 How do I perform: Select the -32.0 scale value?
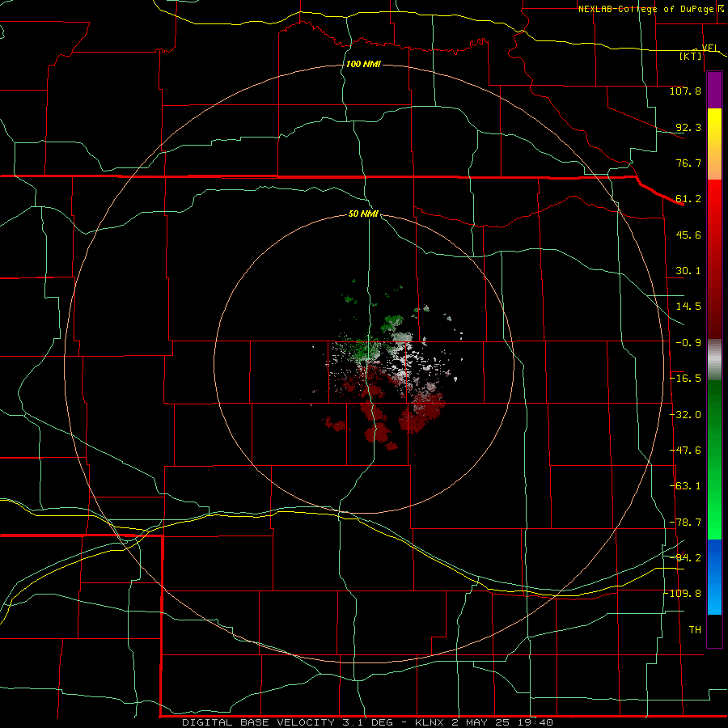point(685,415)
